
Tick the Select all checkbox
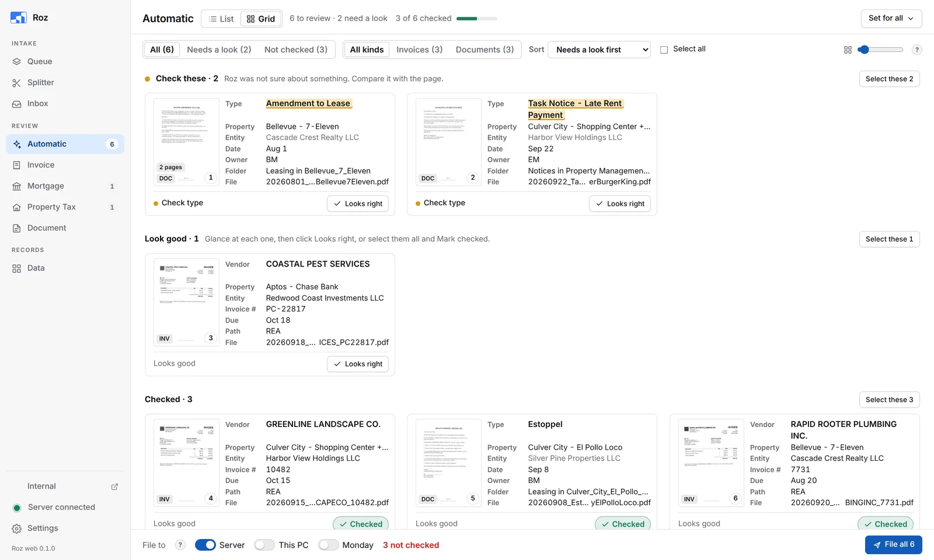coord(664,50)
